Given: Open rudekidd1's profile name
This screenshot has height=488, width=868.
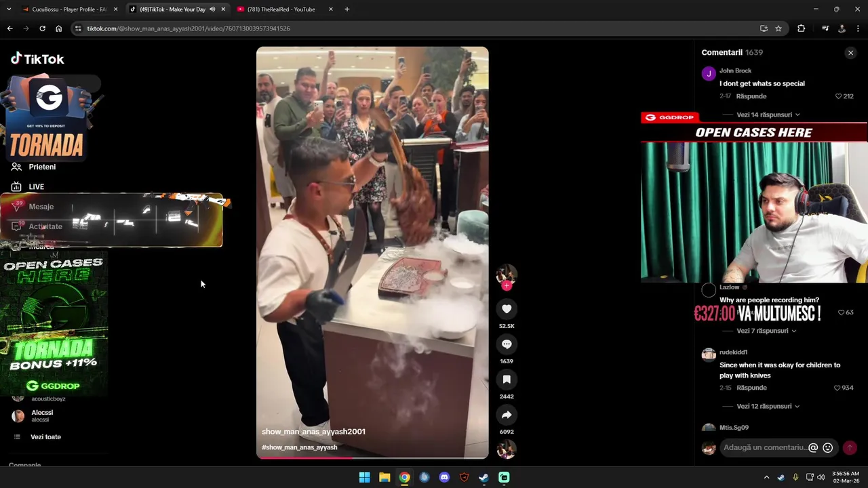Looking at the screenshot, I should pyautogui.click(x=733, y=352).
